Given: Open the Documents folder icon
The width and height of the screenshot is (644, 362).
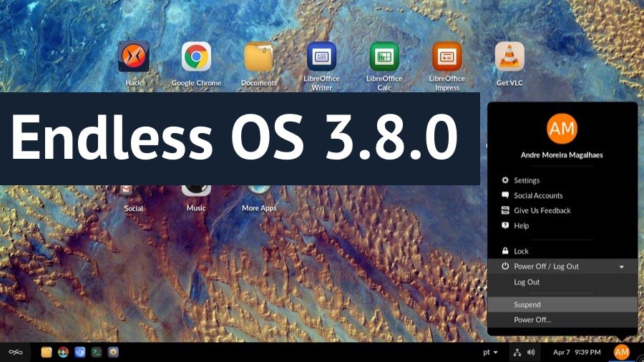Looking at the screenshot, I should point(259,57).
